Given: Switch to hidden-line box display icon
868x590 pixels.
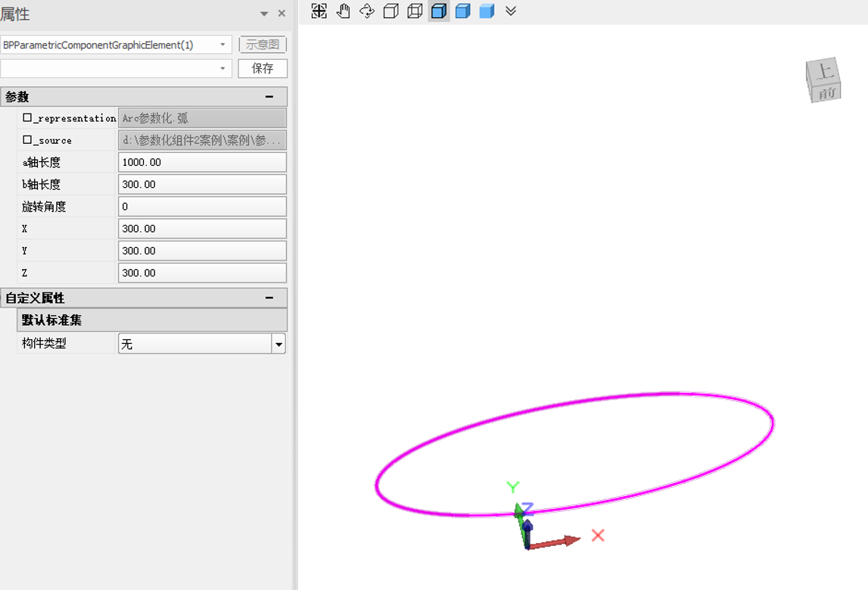Looking at the screenshot, I should click(x=415, y=11).
